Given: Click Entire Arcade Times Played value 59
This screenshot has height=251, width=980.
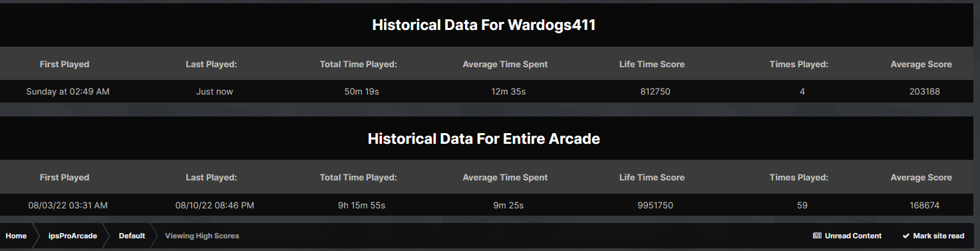Looking at the screenshot, I should [802, 206].
